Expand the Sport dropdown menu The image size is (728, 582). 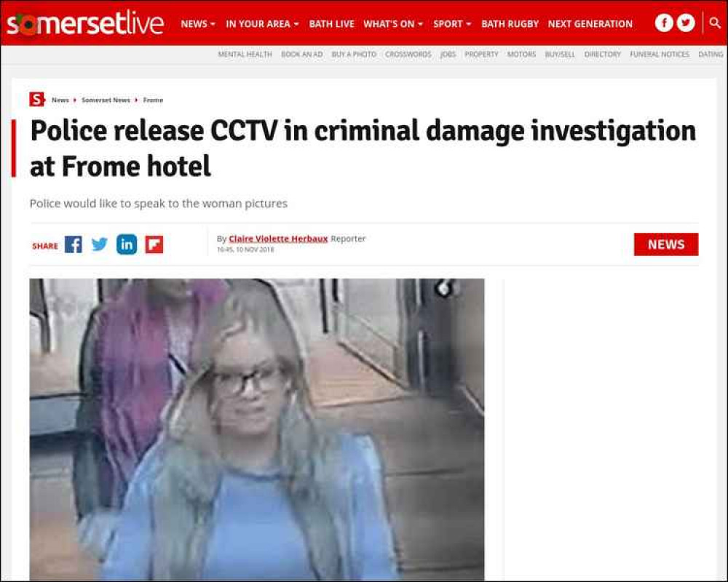pos(452,24)
